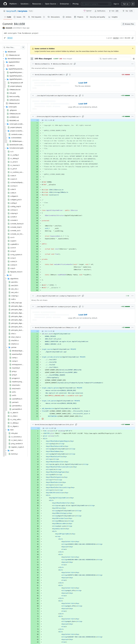Screen dimensions: 138x644
Task: Copy Extensions CMakeLists.txt file path
Action: tap(79, 327)
